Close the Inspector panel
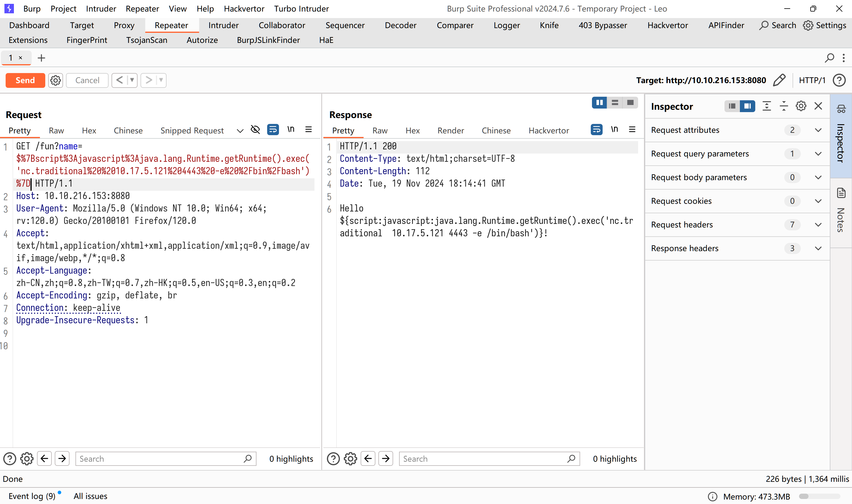The width and height of the screenshot is (852, 504). click(818, 106)
